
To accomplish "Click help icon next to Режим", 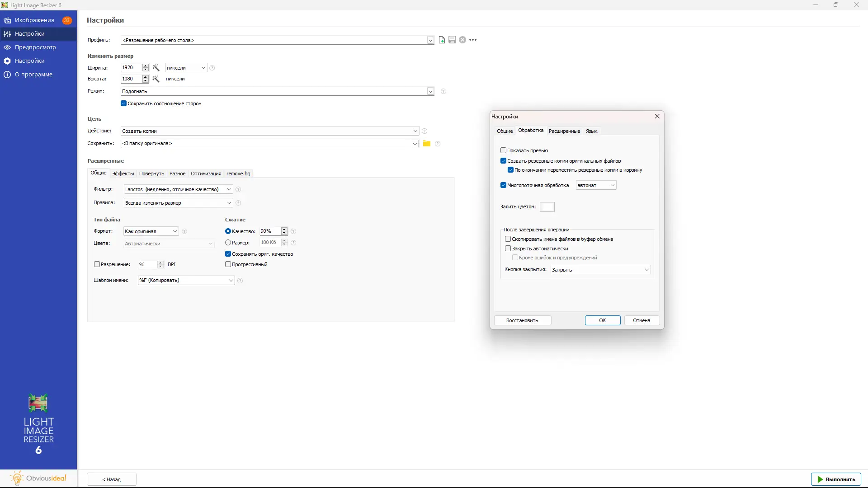I will click(443, 91).
